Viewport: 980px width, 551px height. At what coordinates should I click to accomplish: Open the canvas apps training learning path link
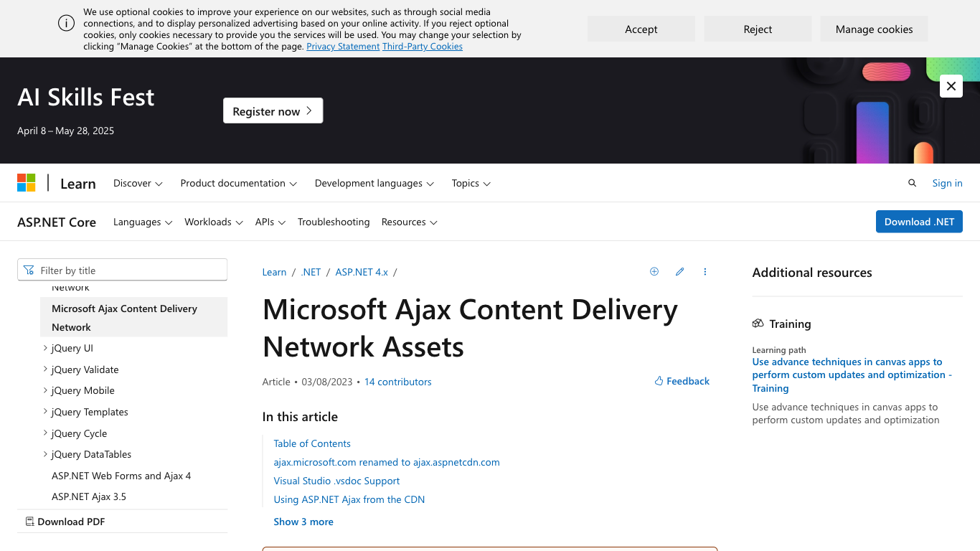(x=852, y=375)
